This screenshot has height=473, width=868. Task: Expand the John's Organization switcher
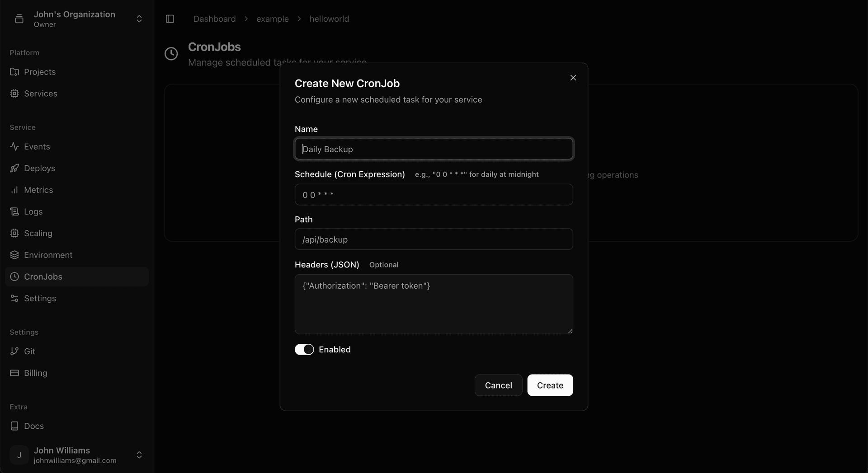click(139, 19)
